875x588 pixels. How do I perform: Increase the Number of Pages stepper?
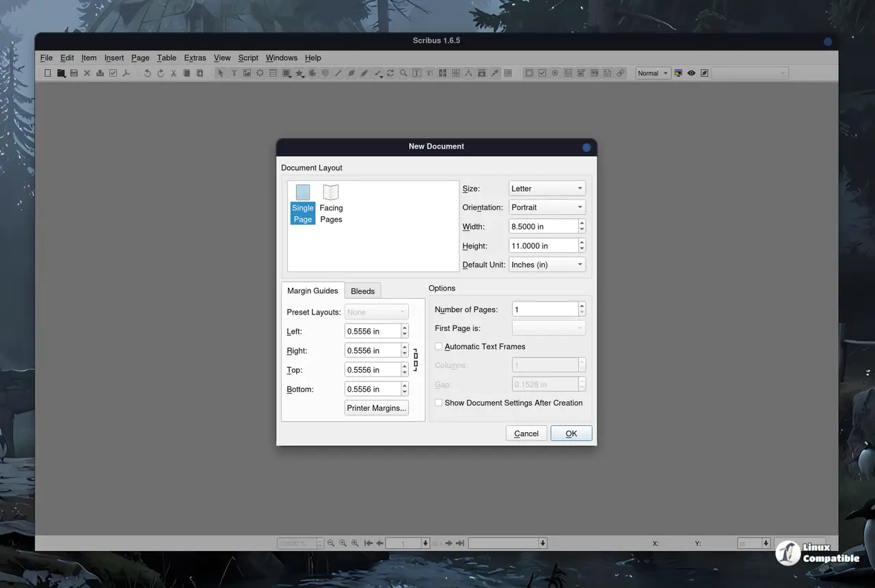[x=582, y=306]
